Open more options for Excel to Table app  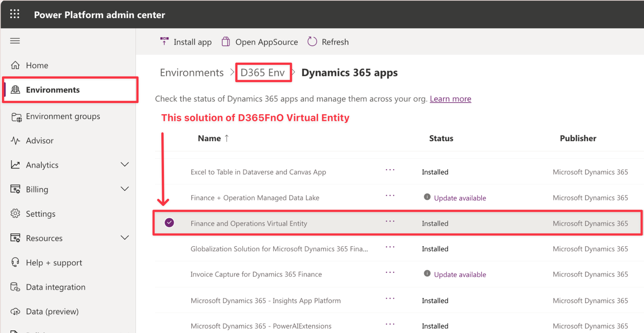pos(390,170)
